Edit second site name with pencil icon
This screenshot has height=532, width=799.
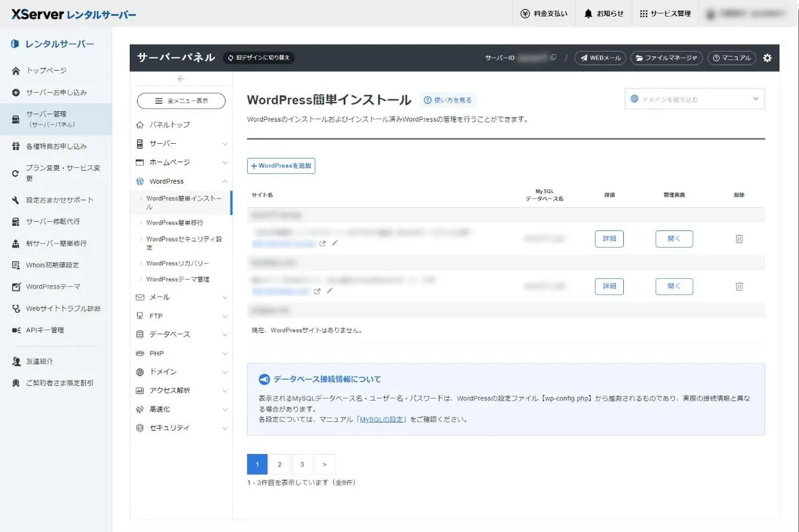[x=329, y=290]
